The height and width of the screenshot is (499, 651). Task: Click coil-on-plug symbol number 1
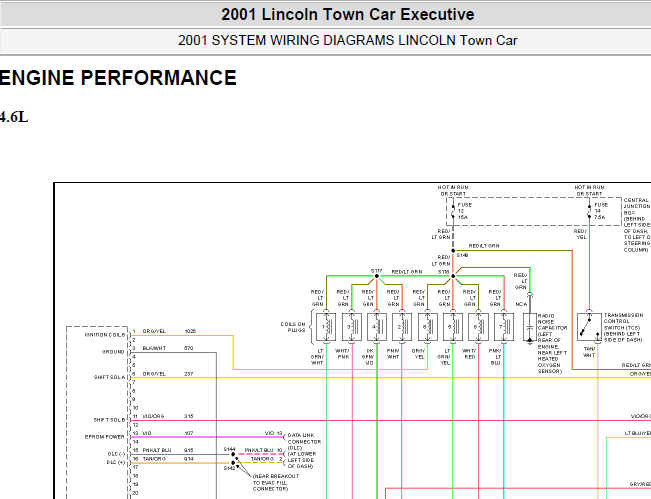click(326, 327)
